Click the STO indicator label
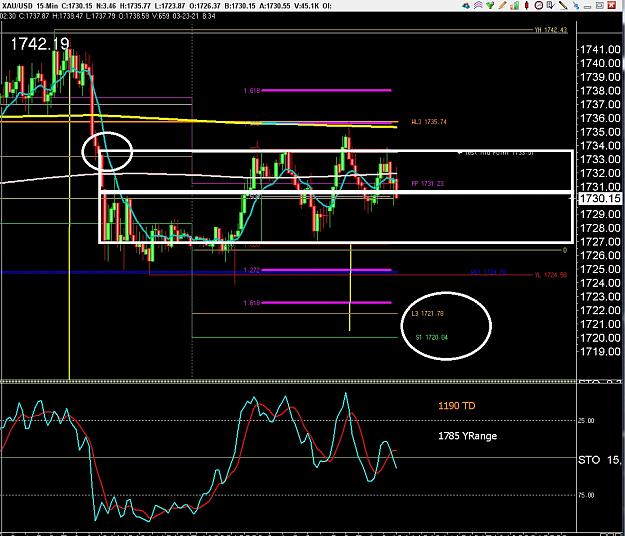 [x=589, y=460]
